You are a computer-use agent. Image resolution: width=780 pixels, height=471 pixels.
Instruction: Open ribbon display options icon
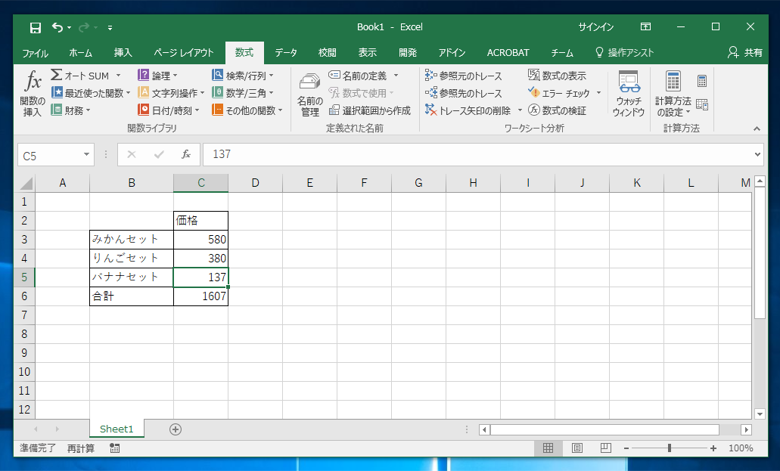[x=645, y=27]
